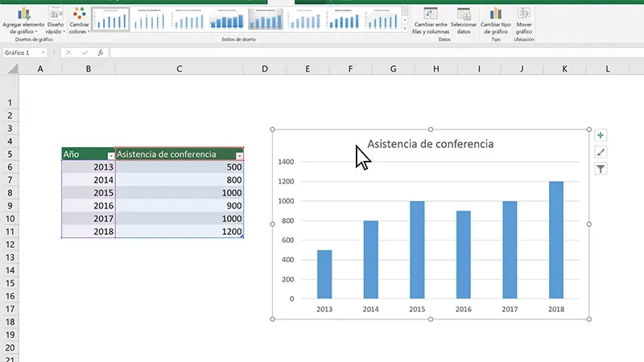
Task: Click the Mover gráfico button
Action: [524, 19]
